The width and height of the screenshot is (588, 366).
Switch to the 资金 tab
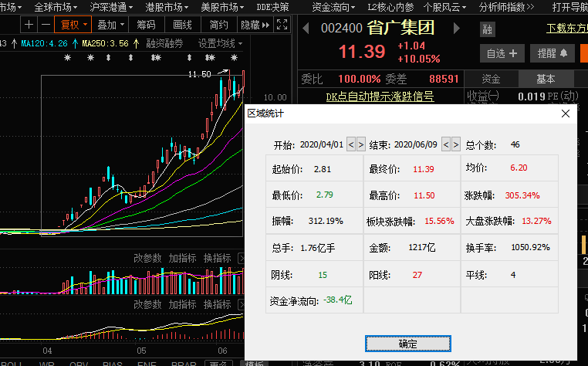491,79
